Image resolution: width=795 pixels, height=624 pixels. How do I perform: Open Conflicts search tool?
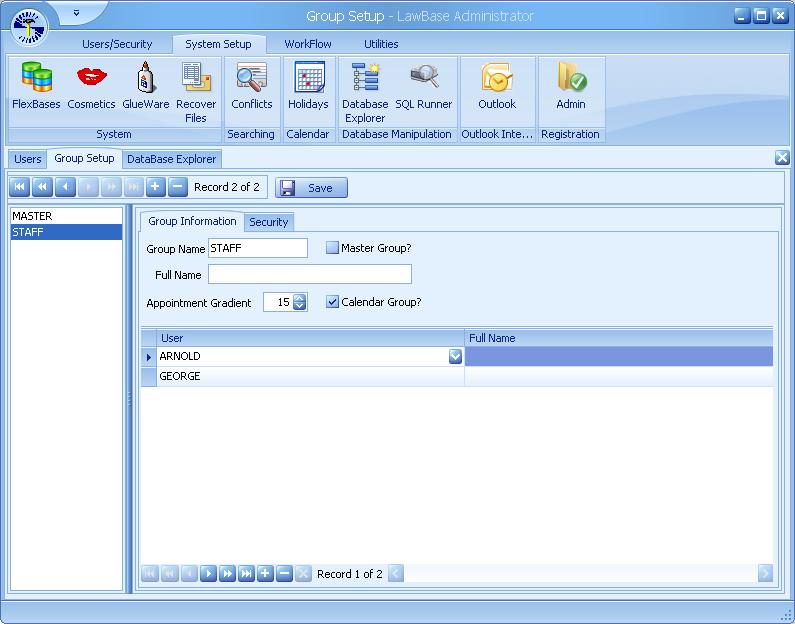pos(251,85)
